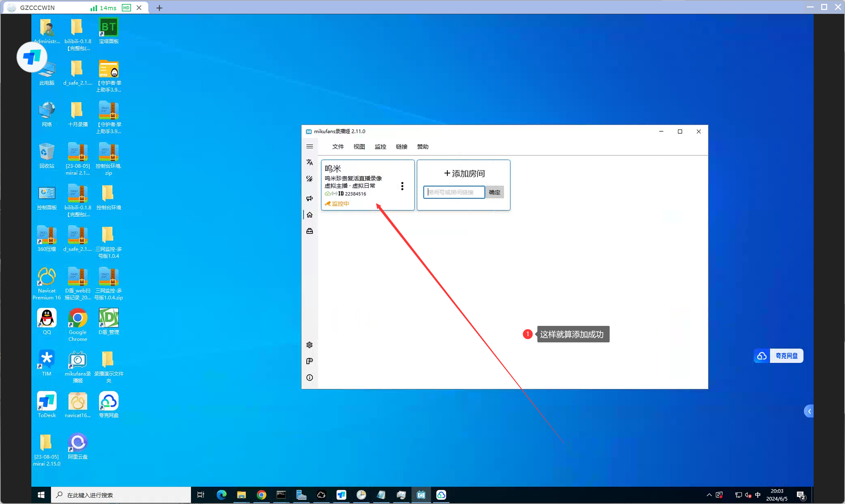845x504 pixels.
Task: Expand the system tray hidden icons arrow
Action: click(x=709, y=495)
